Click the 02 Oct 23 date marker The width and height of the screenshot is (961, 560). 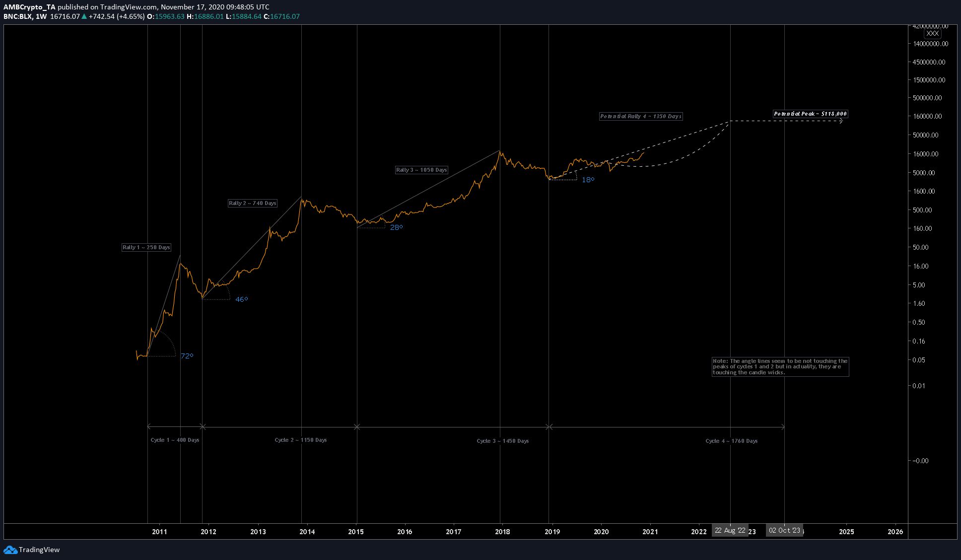[784, 530]
